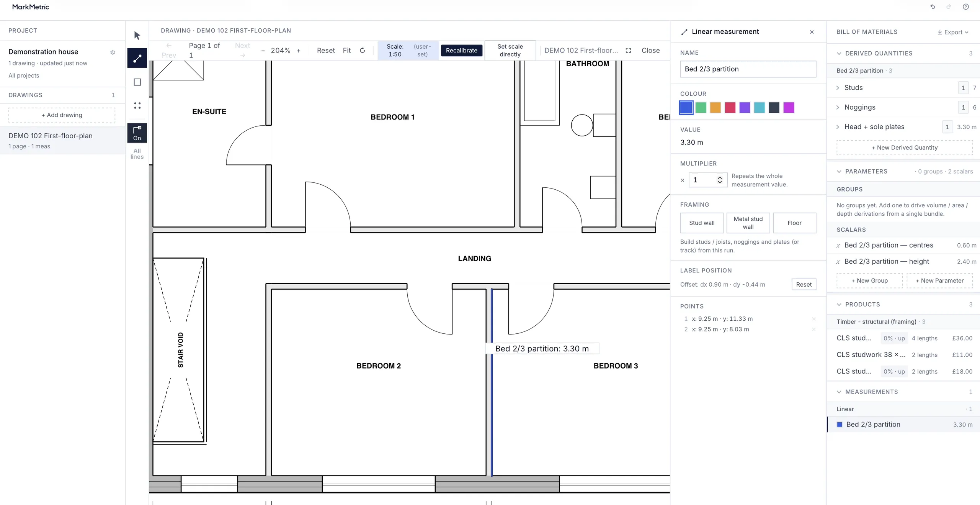Select the Stud wall framing option

(702, 223)
